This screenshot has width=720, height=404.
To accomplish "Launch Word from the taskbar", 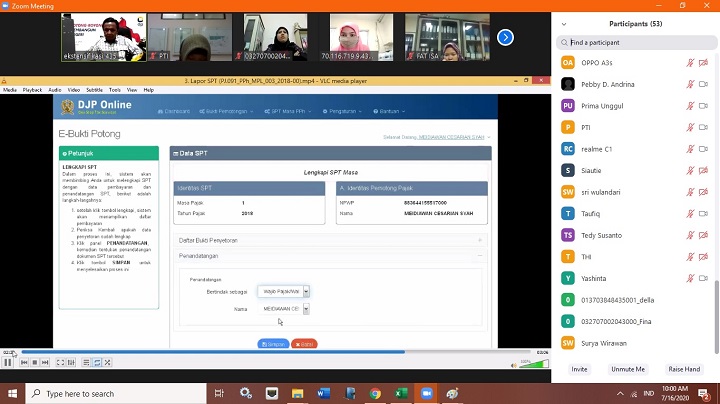I will click(x=323, y=394).
